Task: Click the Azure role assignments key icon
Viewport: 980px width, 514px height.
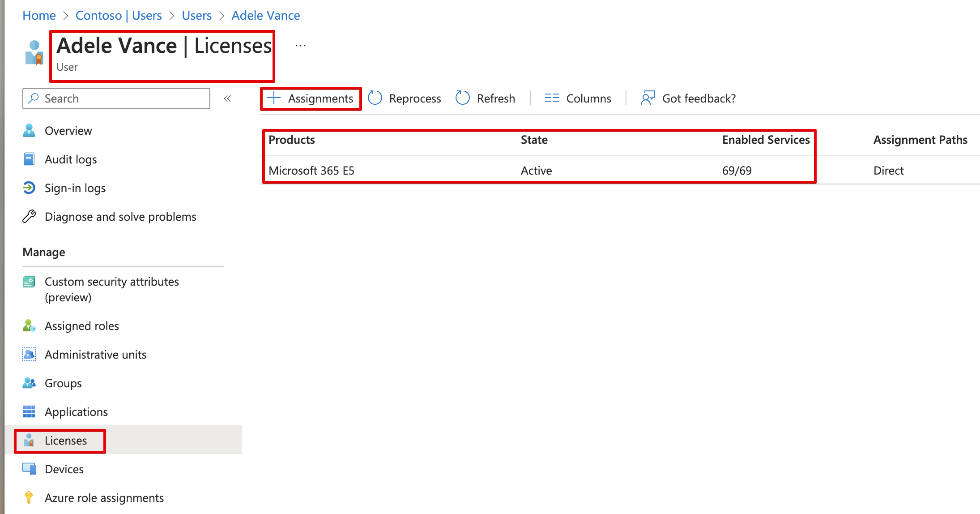Action: click(x=29, y=497)
